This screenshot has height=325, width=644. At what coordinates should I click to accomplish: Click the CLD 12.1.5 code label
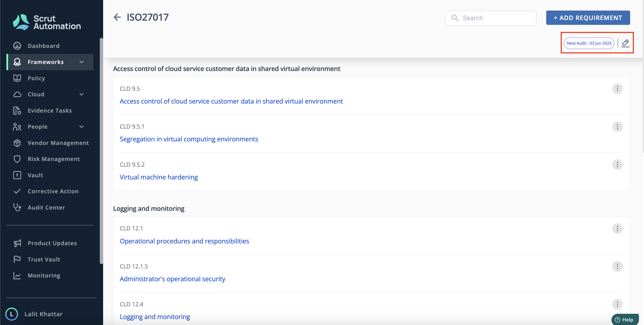point(134,266)
